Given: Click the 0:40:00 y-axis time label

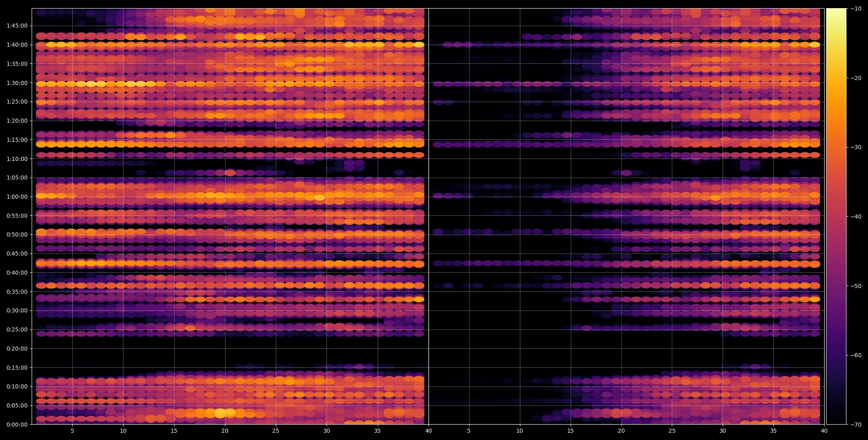Looking at the screenshot, I should point(17,273).
